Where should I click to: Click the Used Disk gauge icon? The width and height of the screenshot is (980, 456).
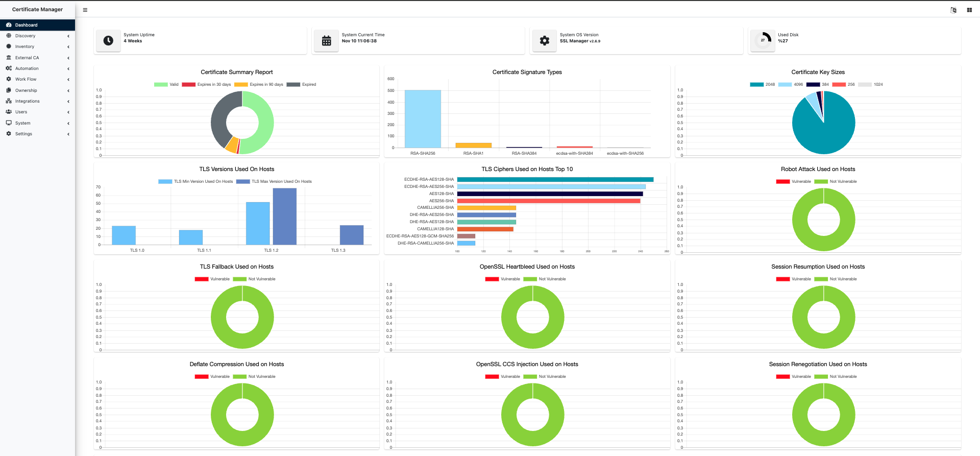pyautogui.click(x=763, y=40)
